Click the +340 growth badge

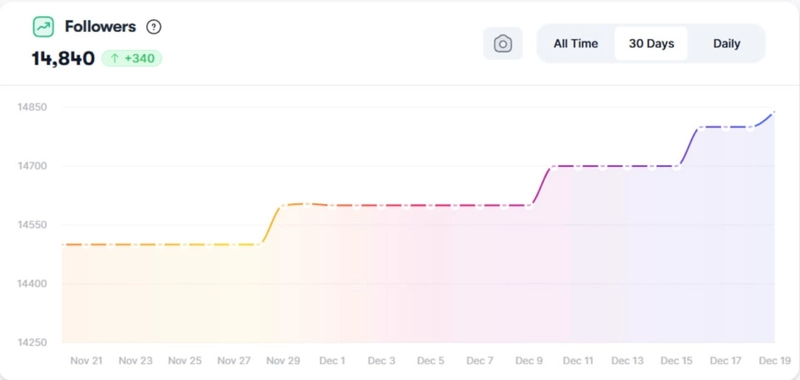(132, 59)
